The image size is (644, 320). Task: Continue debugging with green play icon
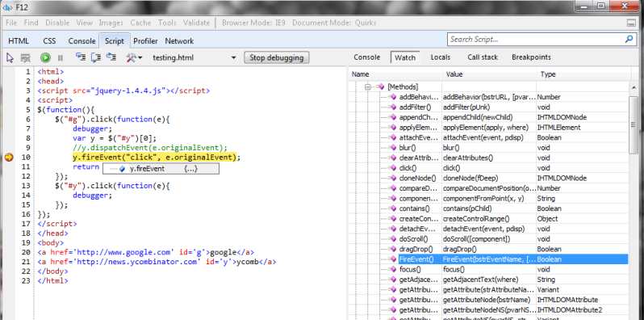[x=45, y=57]
